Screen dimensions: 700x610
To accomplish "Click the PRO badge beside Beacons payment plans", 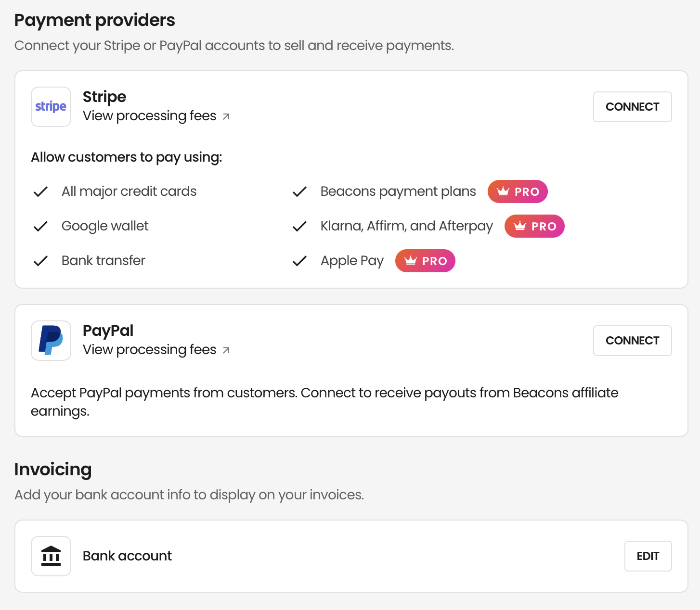I will click(518, 191).
